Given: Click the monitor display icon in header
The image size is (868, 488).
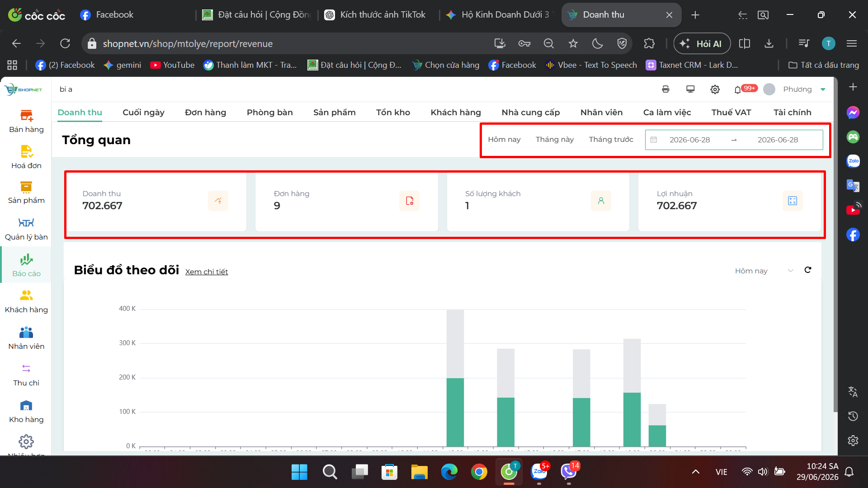Looking at the screenshot, I should (x=690, y=89).
